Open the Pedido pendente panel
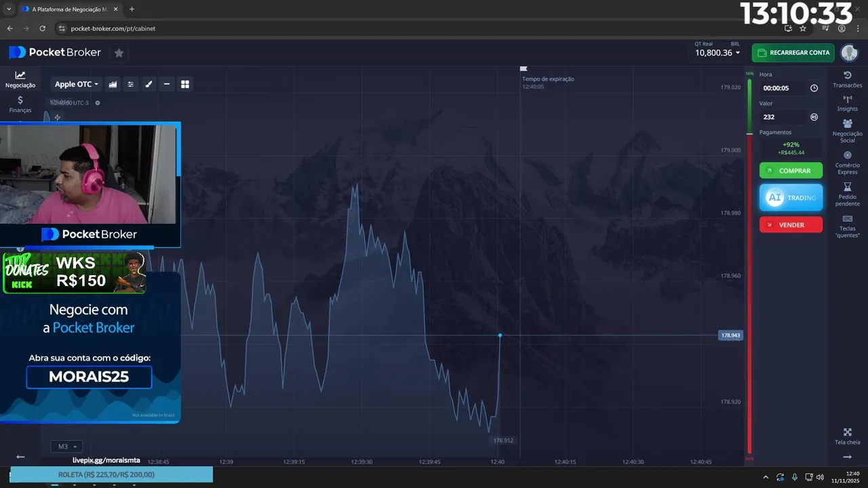 pos(847,195)
